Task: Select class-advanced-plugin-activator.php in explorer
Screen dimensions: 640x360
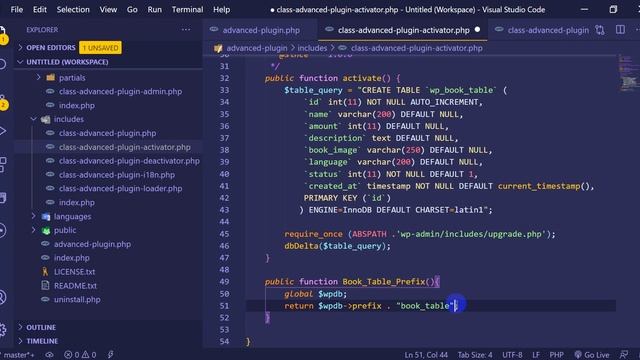Action: (124, 147)
